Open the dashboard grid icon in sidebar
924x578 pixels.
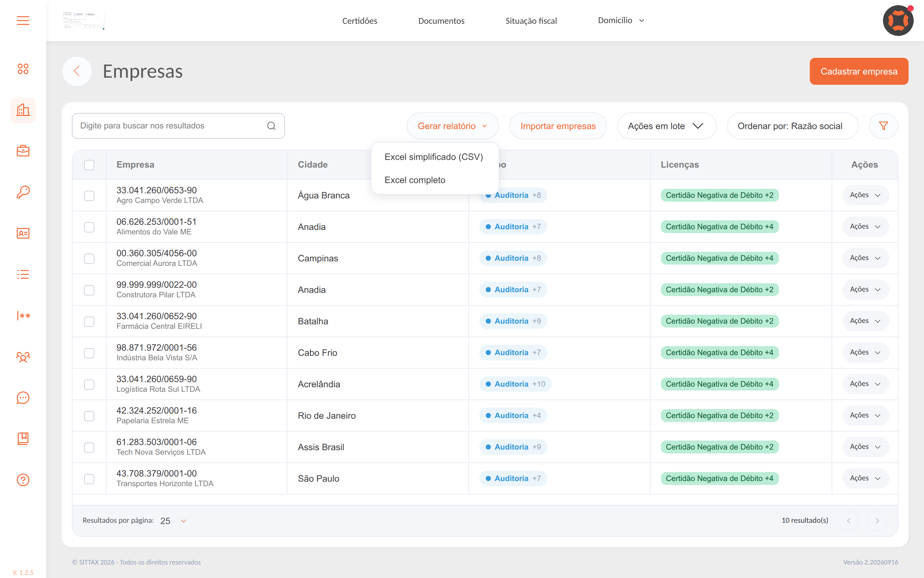(23, 69)
